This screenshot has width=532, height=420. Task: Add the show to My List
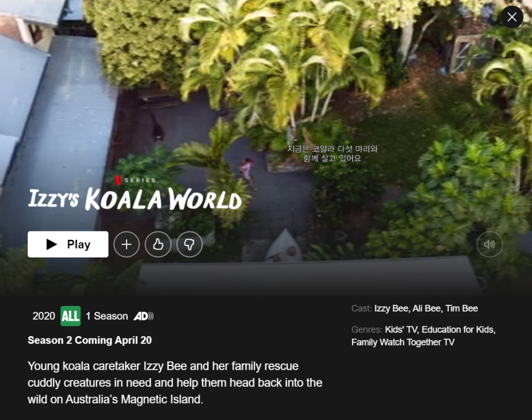(127, 244)
